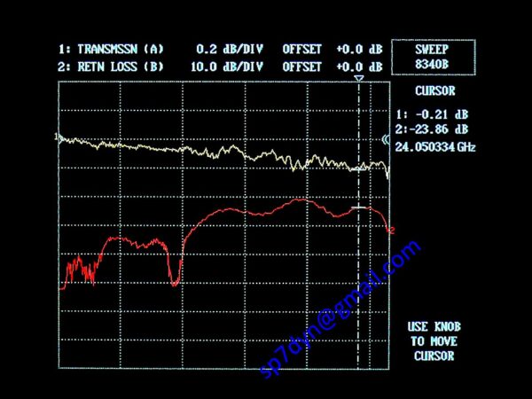Click channel 2 red marker on right edge
Screen dimensions: 532x399
[x=392, y=231]
